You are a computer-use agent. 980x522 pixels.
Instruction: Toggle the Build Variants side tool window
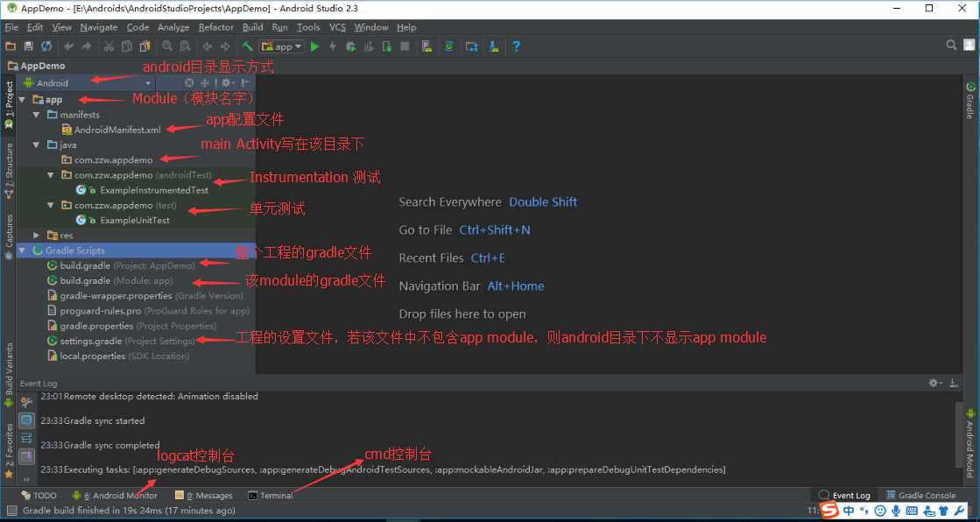(9, 375)
